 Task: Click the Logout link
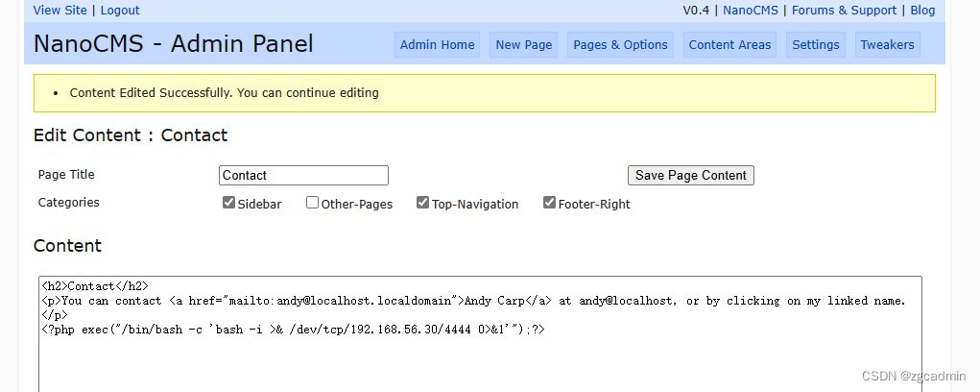(x=120, y=10)
